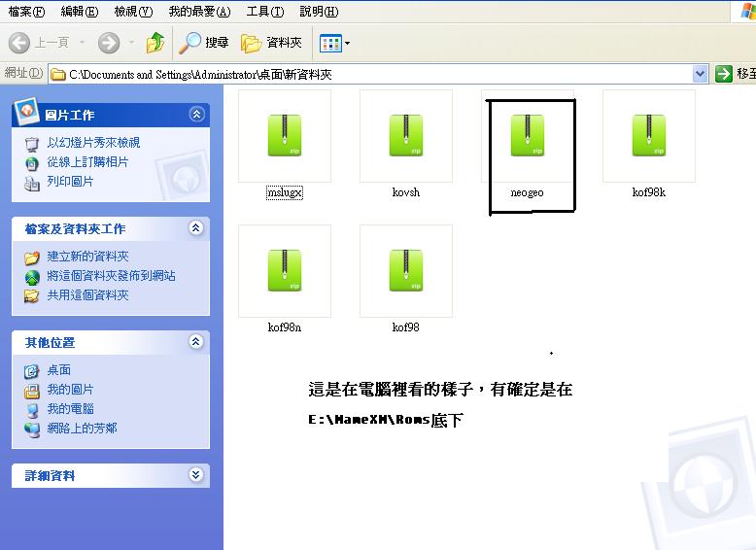Collapse the 圖片工作 panel

click(196, 115)
